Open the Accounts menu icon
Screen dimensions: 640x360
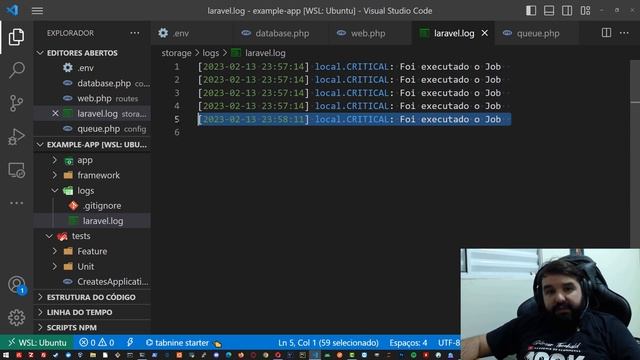tap(16, 284)
